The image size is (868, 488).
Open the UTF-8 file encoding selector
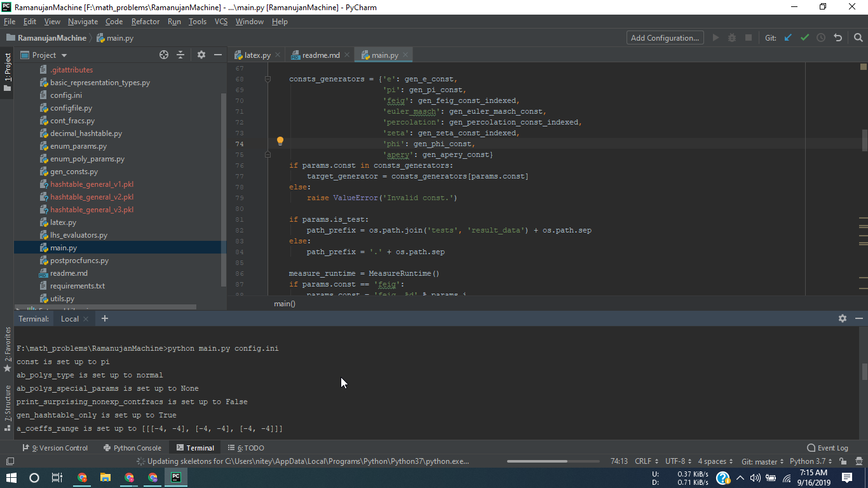[674, 461]
